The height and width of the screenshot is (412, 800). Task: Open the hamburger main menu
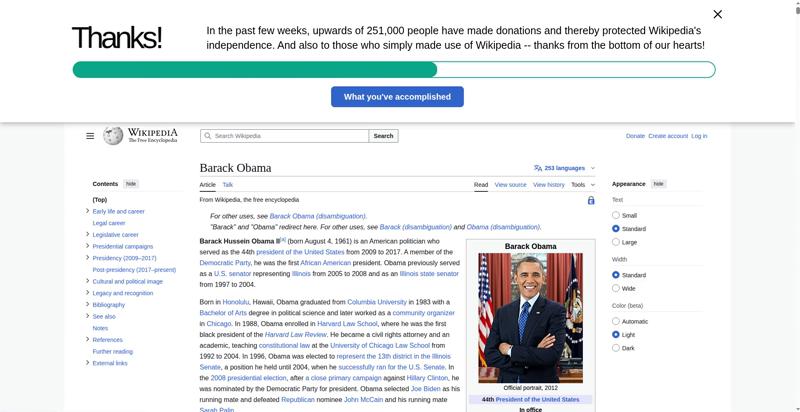point(90,136)
